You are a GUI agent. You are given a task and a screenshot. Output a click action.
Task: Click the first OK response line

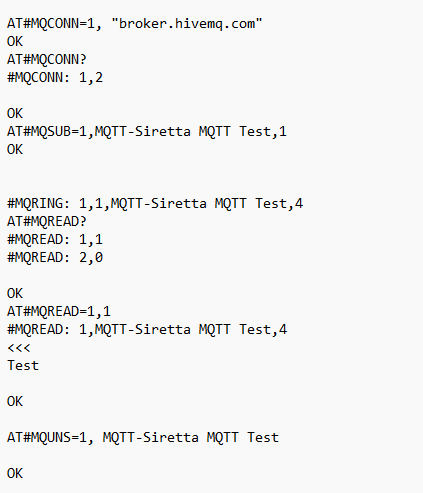(15, 42)
